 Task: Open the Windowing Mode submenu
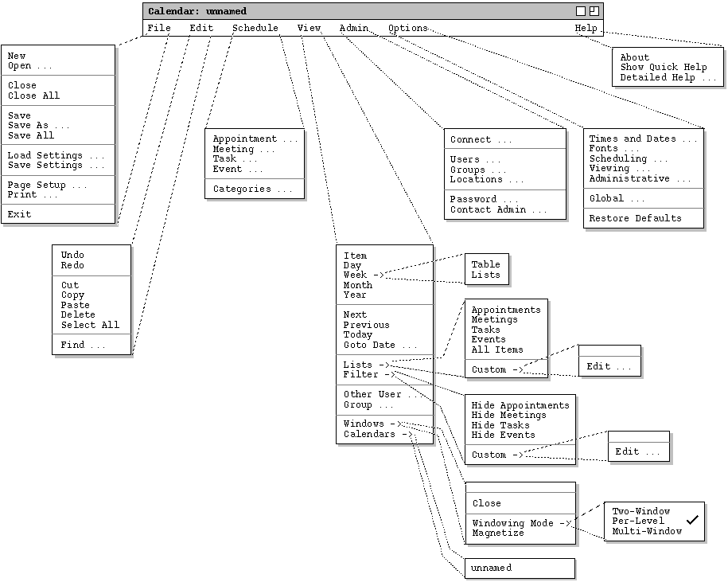[522, 523]
